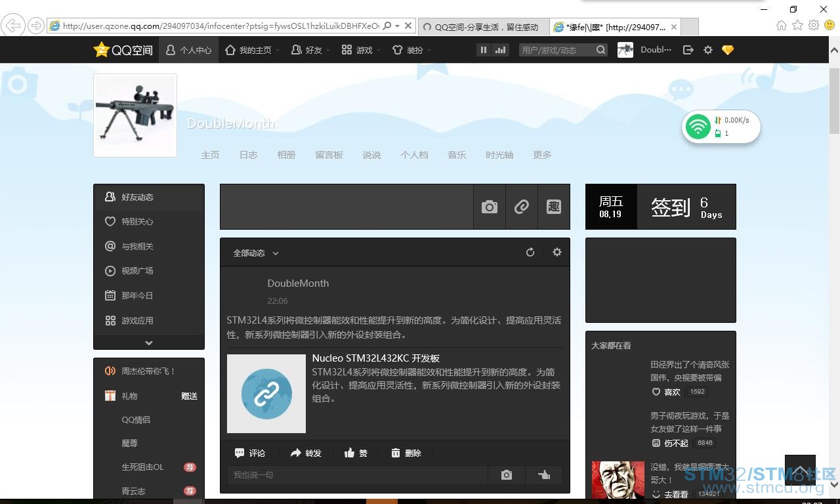
Task: Click the 赠送 gift link
Action: 189,396
